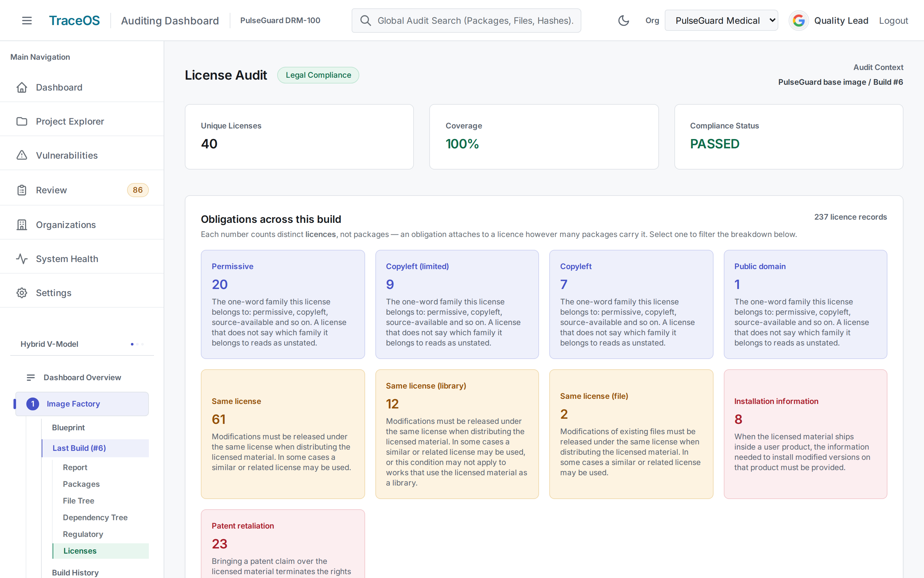Filter by Permissive obligation card
The image size is (924, 578).
tap(283, 304)
